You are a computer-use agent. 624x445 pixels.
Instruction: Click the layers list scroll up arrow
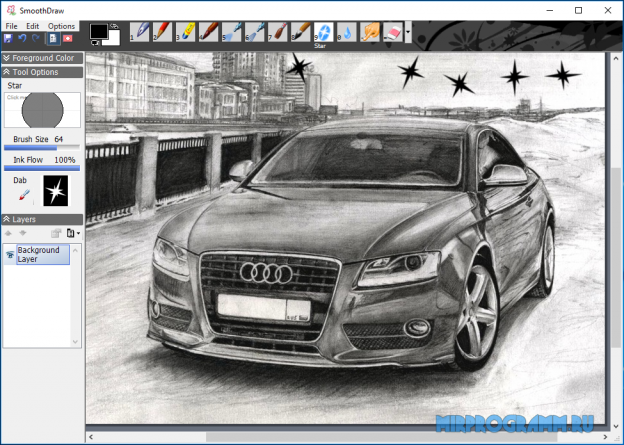pyautogui.click(x=75, y=250)
